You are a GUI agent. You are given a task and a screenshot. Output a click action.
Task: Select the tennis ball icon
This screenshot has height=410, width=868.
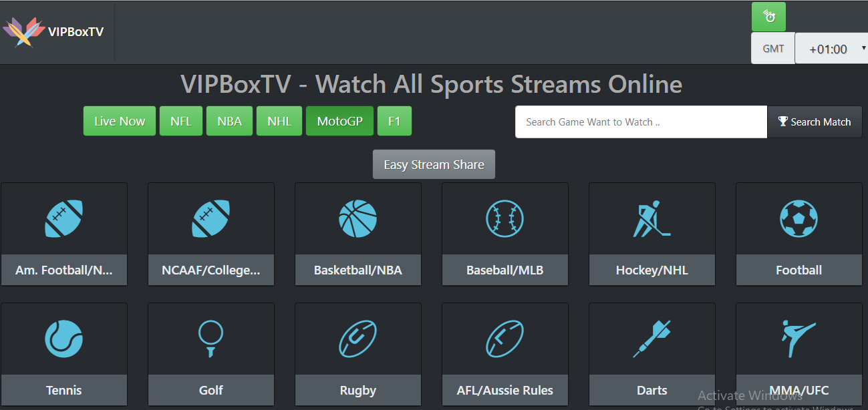[64, 339]
